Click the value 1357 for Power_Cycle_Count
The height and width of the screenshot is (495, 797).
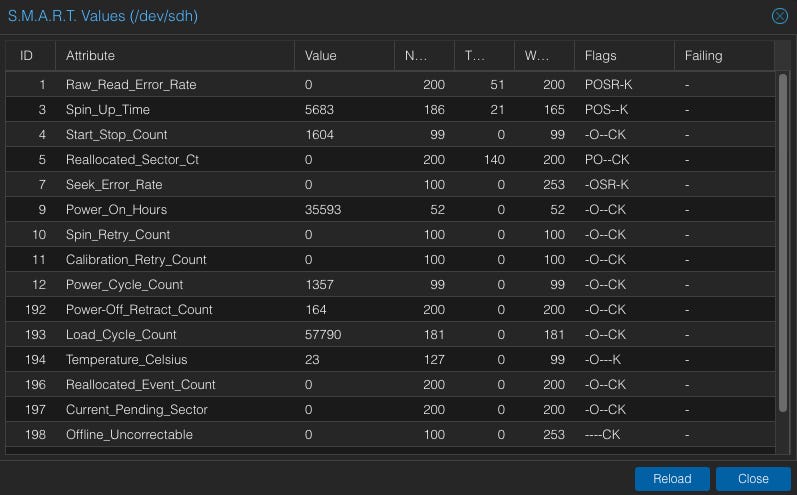coord(319,285)
